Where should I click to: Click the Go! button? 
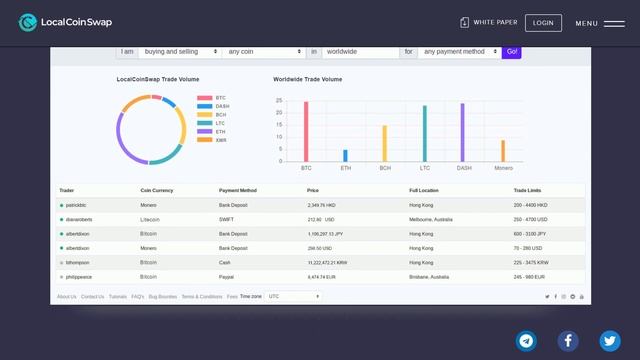(x=511, y=52)
